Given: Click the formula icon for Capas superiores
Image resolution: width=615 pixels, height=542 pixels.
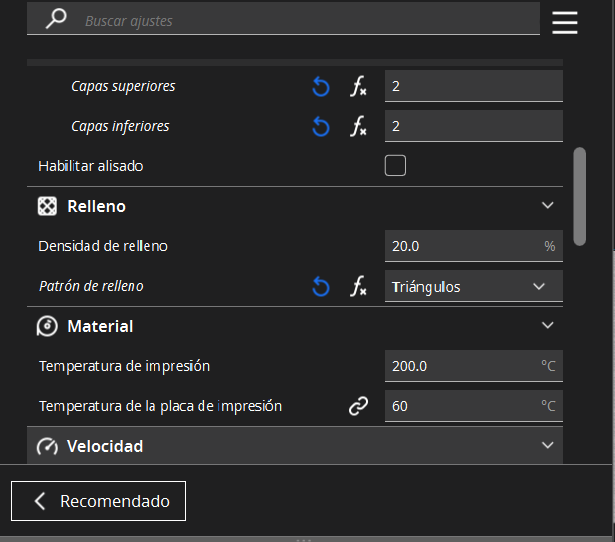Looking at the screenshot, I should click(x=358, y=87).
